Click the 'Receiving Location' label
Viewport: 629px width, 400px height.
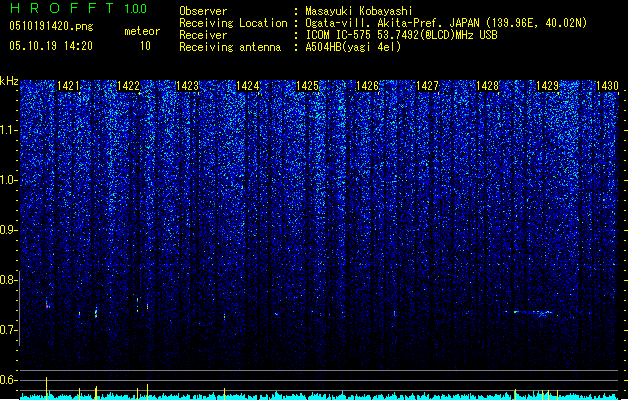233,23
